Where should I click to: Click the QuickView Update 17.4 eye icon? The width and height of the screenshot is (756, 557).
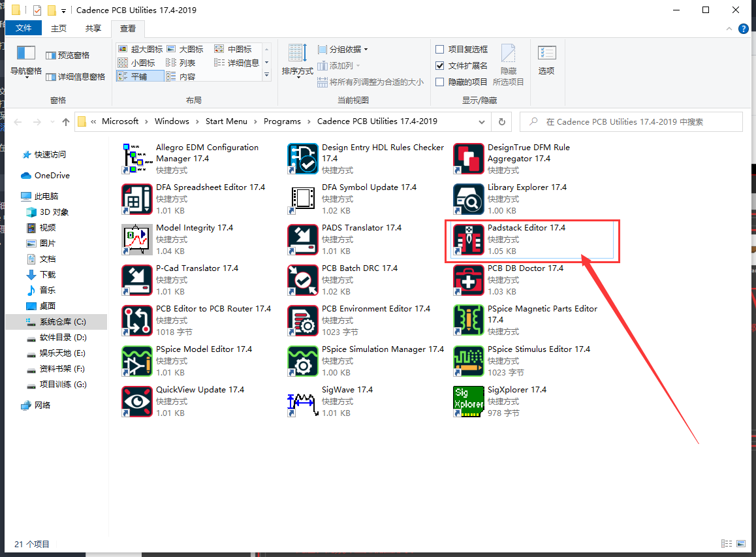coord(136,402)
